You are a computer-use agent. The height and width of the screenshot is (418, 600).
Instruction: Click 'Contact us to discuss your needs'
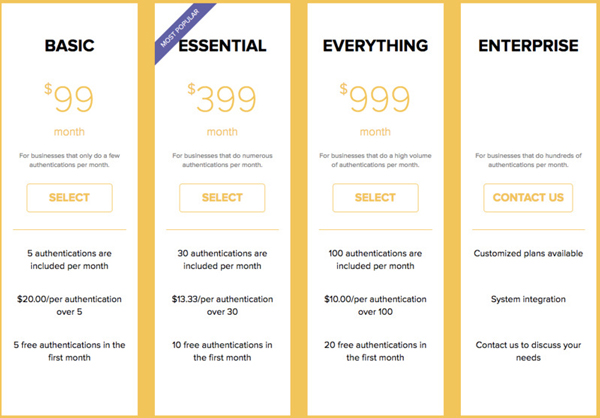click(529, 351)
